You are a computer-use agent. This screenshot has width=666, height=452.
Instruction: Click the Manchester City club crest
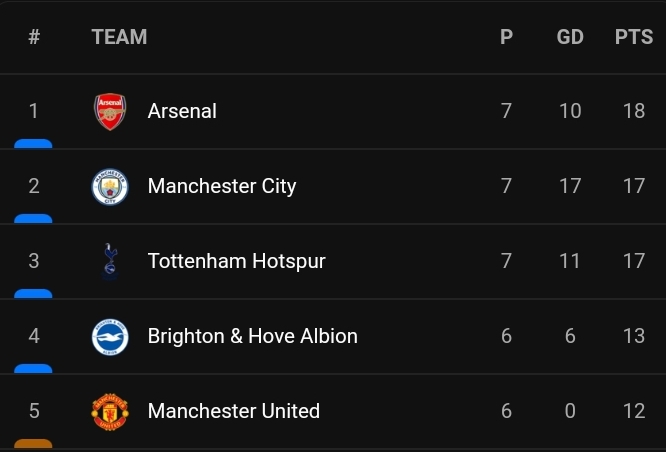click(x=110, y=186)
